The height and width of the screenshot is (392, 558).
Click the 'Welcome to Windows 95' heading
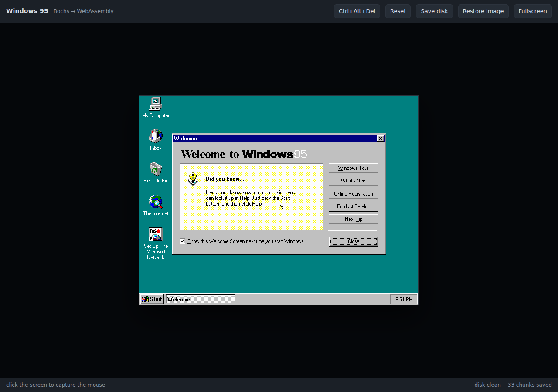tap(244, 154)
